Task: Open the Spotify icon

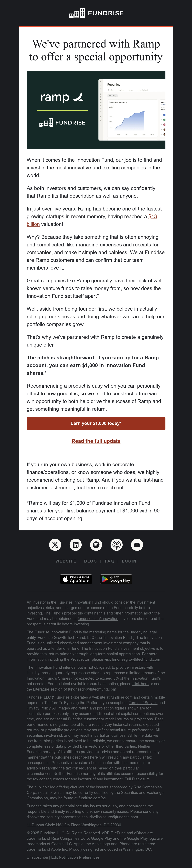Action: coord(96,545)
